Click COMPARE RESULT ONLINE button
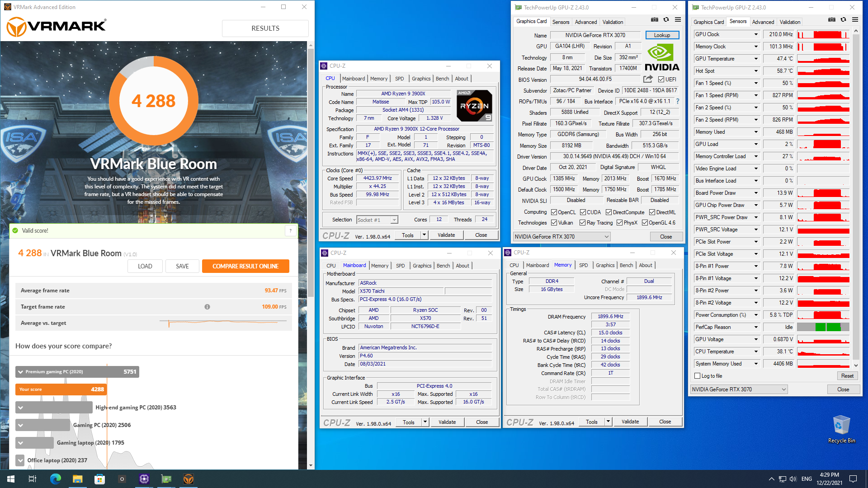 pos(245,266)
